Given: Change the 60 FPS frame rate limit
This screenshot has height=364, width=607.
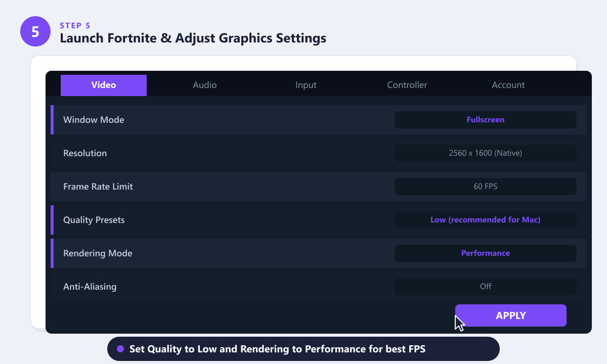Looking at the screenshot, I should (486, 187).
